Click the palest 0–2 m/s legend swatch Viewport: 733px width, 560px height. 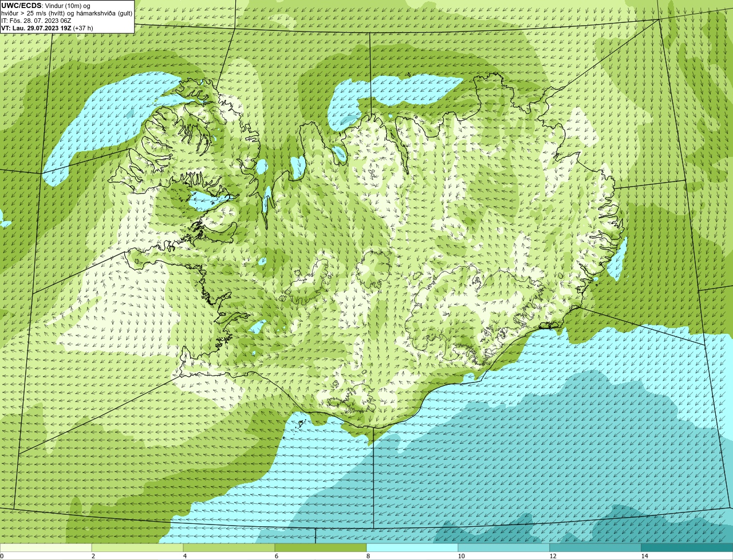tap(46, 548)
